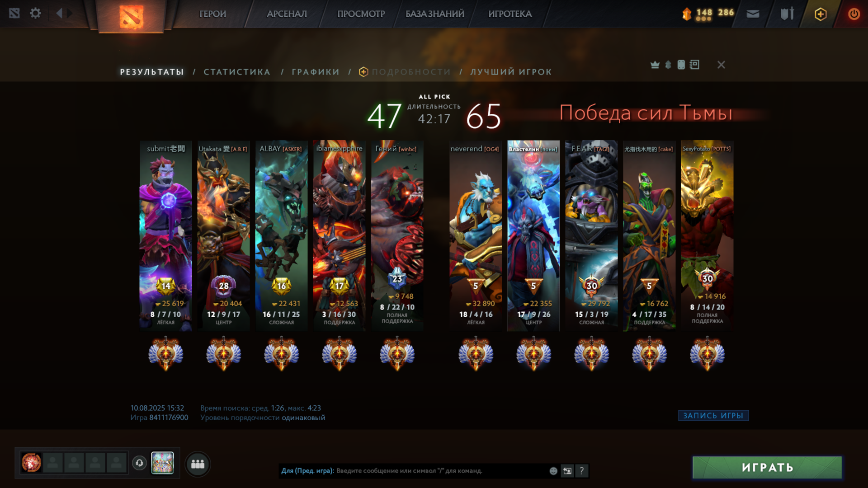
Task: Expand the chat channel window icon
Action: pyautogui.click(x=567, y=471)
